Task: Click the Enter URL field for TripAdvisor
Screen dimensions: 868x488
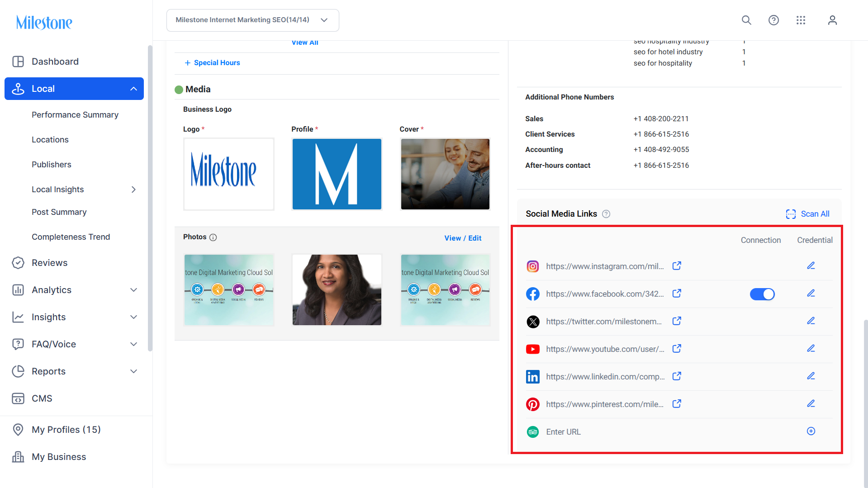Action: pyautogui.click(x=563, y=432)
